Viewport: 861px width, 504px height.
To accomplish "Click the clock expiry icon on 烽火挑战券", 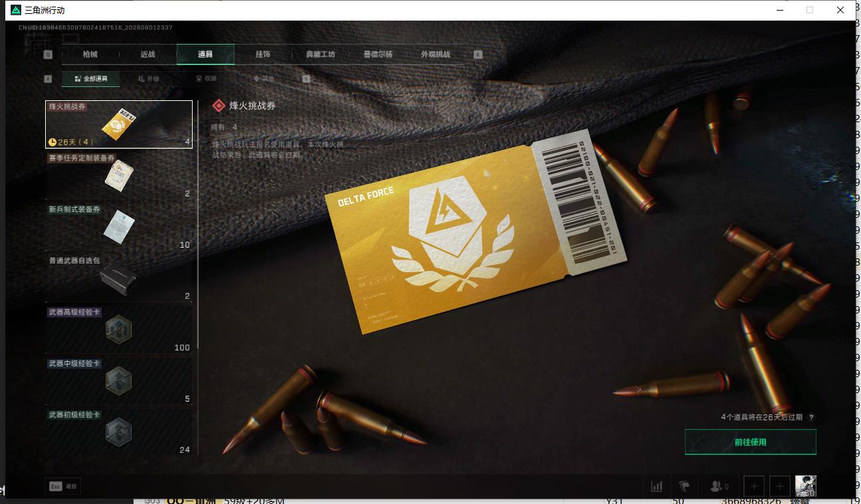I will coord(52,141).
